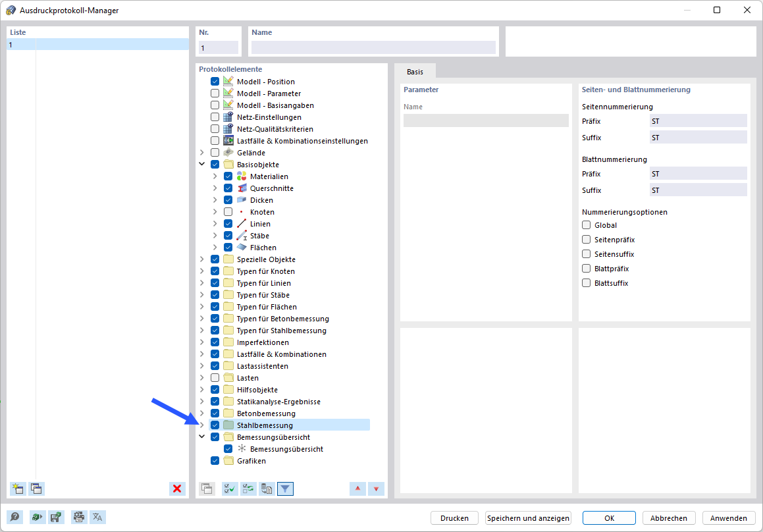Select the Lastassistenten tree item

(x=262, y=366)
